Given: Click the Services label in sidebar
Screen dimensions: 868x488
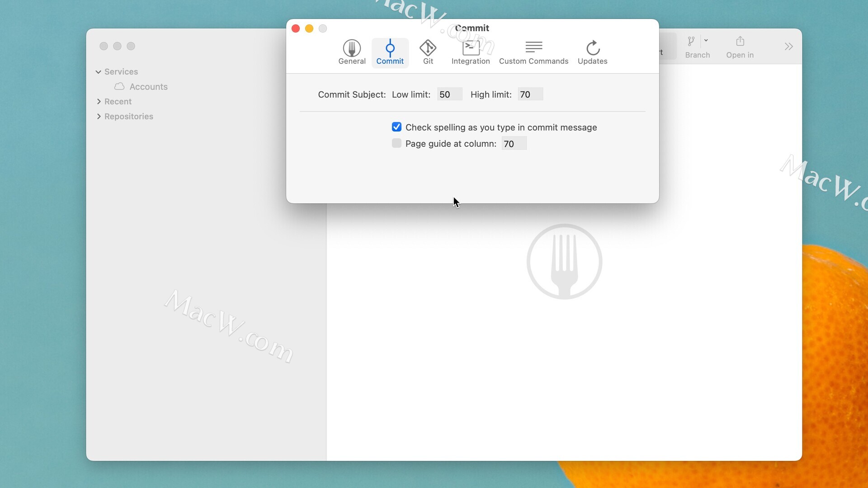Looking at the screenshot, I should coord(121,72).
